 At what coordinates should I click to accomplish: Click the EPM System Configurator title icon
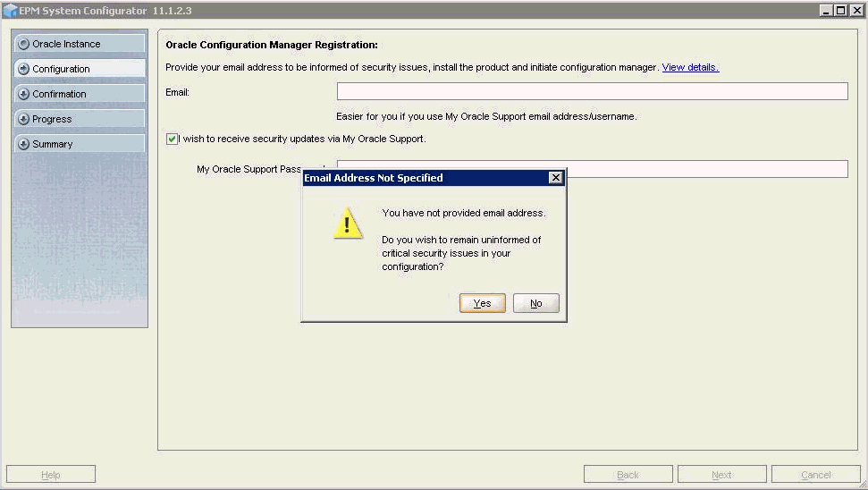click(11, 11)
